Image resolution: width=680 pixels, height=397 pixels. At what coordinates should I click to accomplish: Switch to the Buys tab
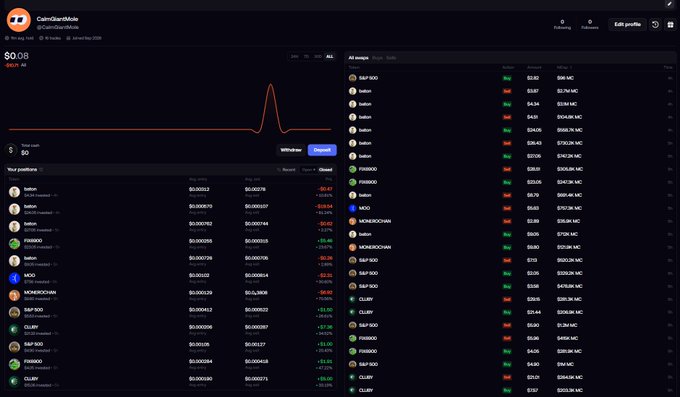pyautogui.click(x=377, y=58)
